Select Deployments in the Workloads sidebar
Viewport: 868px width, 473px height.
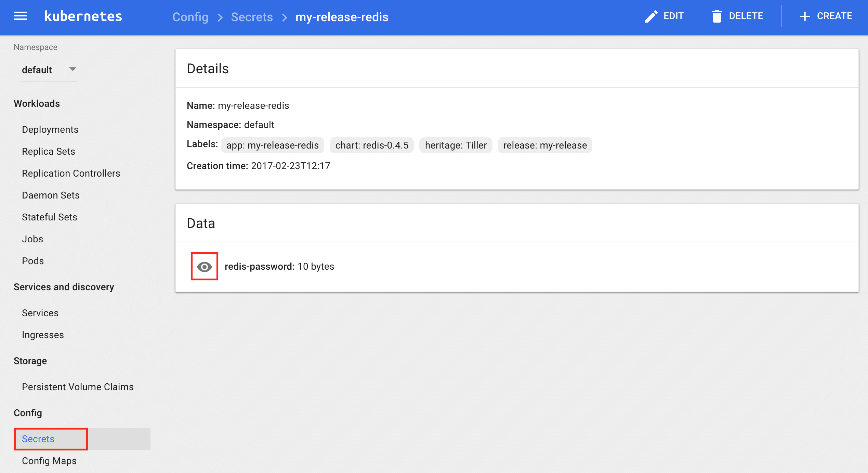[50, 129]
